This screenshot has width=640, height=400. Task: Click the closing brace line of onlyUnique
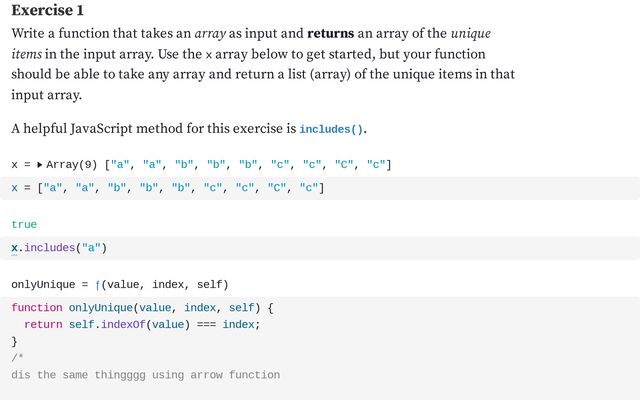[x=15, y=341]
